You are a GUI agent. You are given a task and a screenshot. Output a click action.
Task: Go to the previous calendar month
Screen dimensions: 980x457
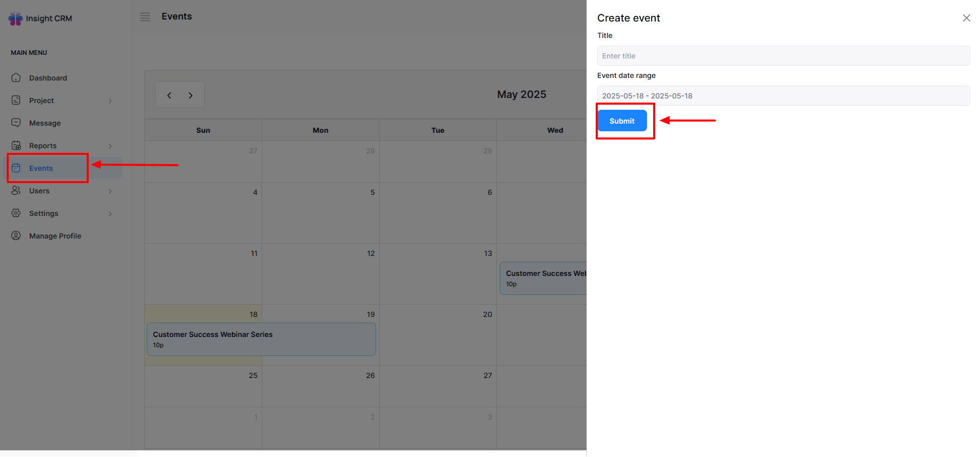coord(169,95)
